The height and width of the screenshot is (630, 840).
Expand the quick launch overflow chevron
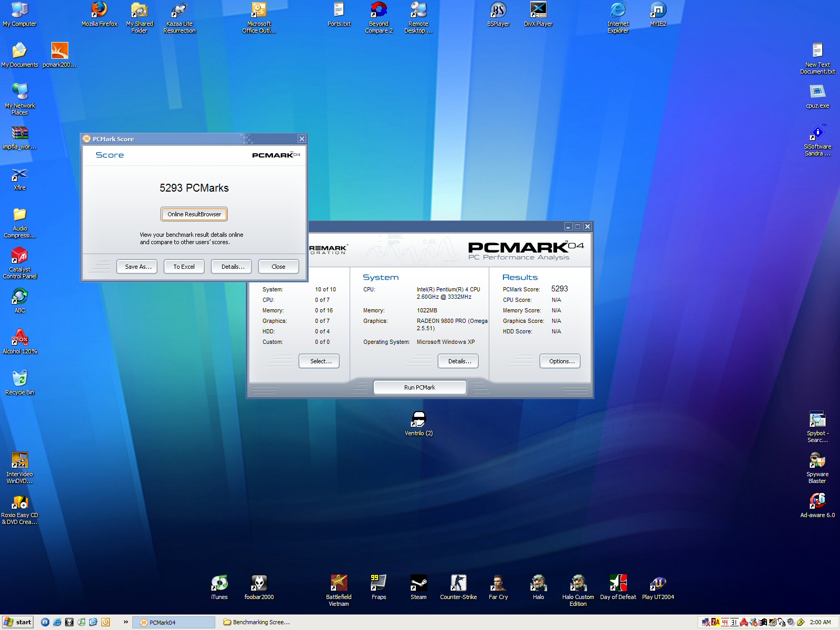(x=126, y=622)
